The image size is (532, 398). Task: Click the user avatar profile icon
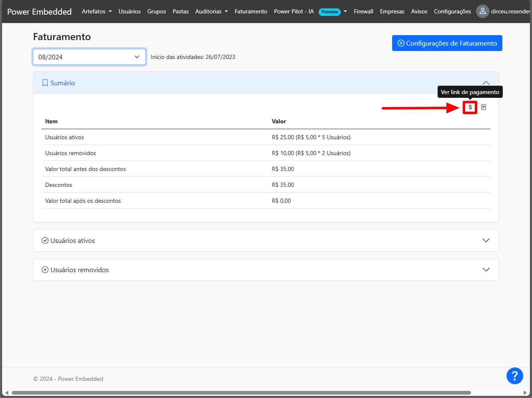[x=482, y=11]
